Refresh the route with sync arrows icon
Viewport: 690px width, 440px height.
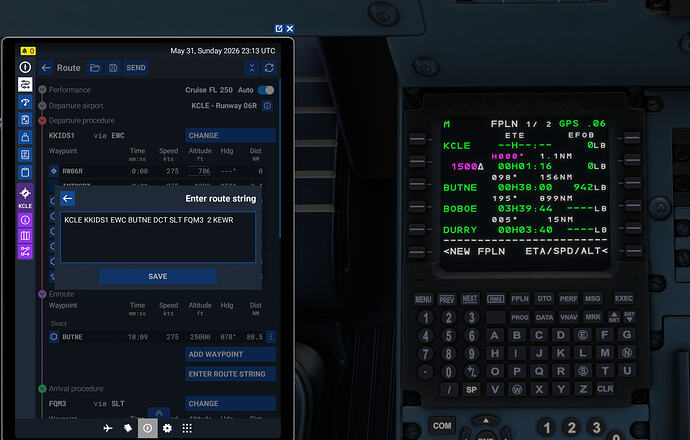(269, 68)
